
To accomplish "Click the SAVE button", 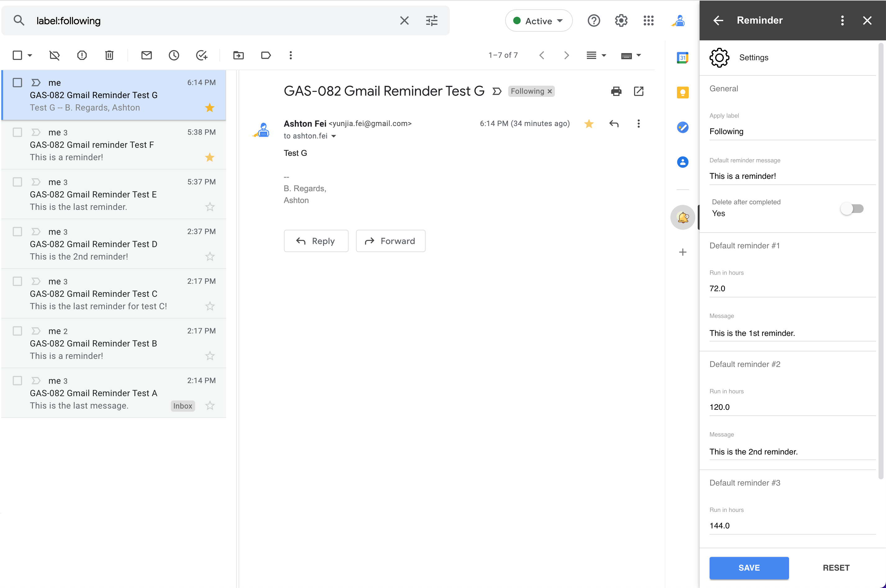I will 749,568.
